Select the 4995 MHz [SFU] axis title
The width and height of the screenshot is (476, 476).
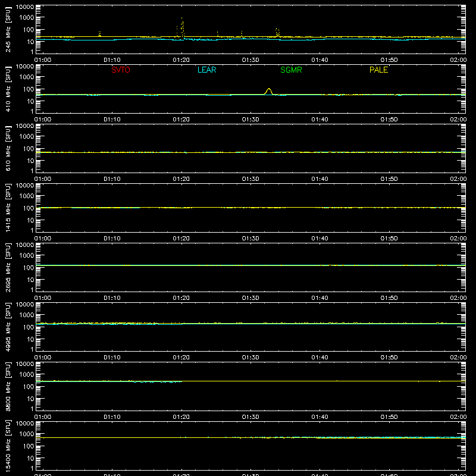pyautogui.click(x=8, y=327)
